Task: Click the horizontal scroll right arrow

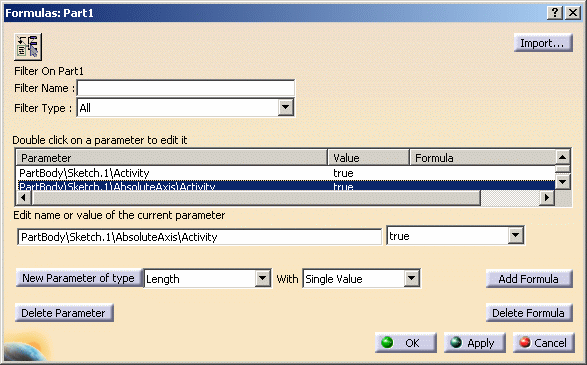Action: pyautogui.click(x=547, y=197)
